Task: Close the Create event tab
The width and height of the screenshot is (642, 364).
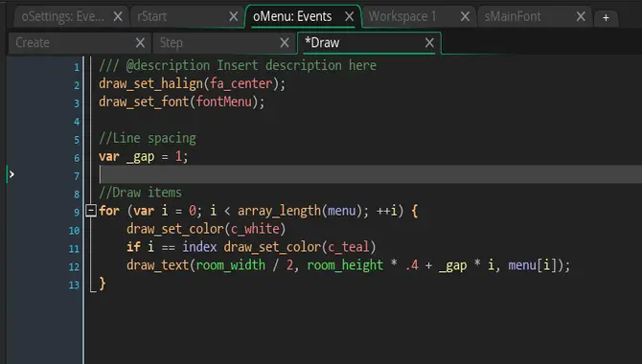Action: 140,42
